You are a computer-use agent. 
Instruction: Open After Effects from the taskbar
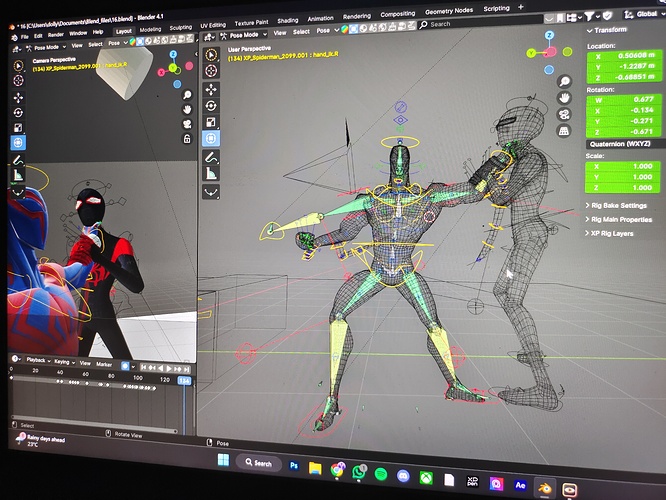click(x=520, y=485)
